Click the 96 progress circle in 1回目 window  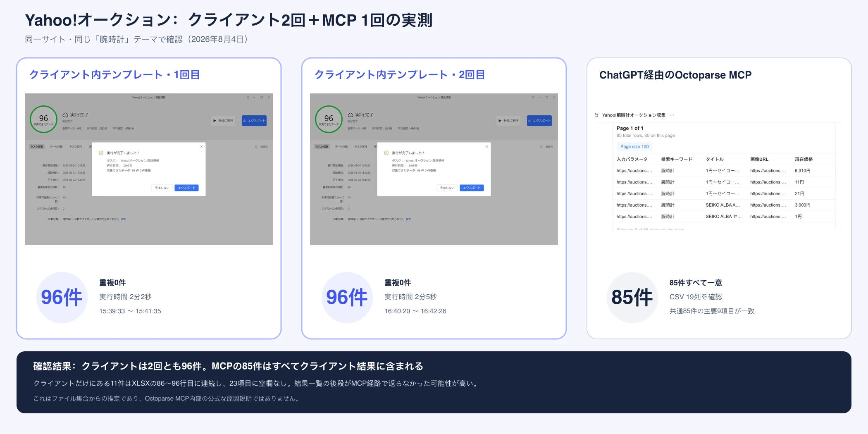coord(43,119)
